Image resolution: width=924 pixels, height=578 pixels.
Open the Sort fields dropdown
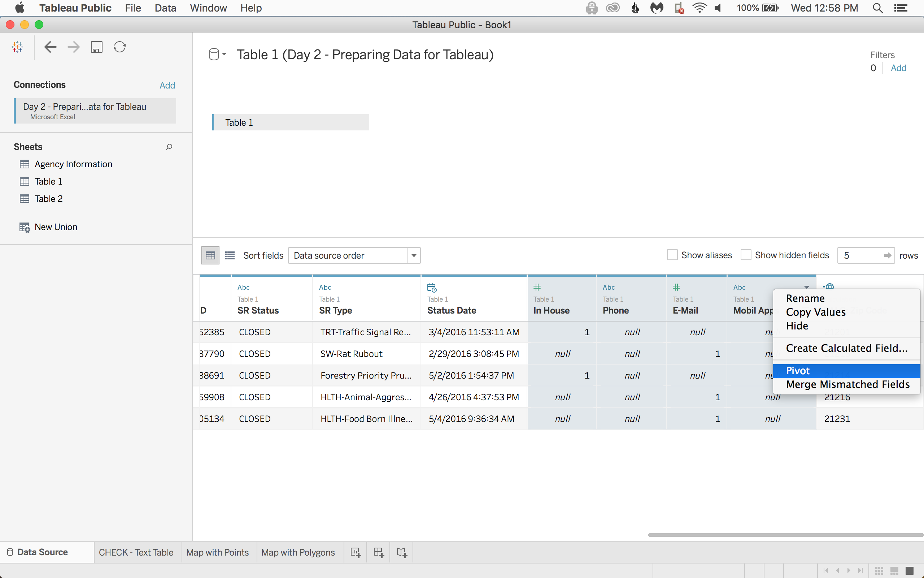(354, 255)
